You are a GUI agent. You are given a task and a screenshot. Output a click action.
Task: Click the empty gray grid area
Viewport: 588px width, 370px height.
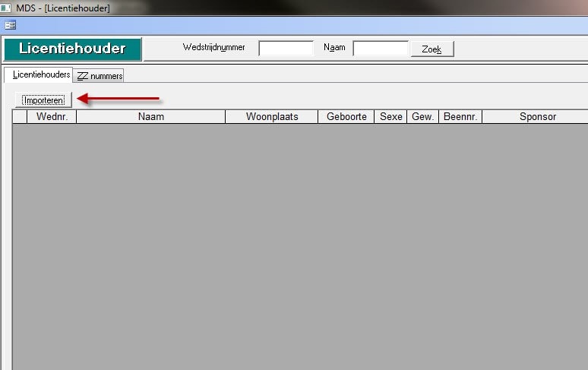point(304,243)
